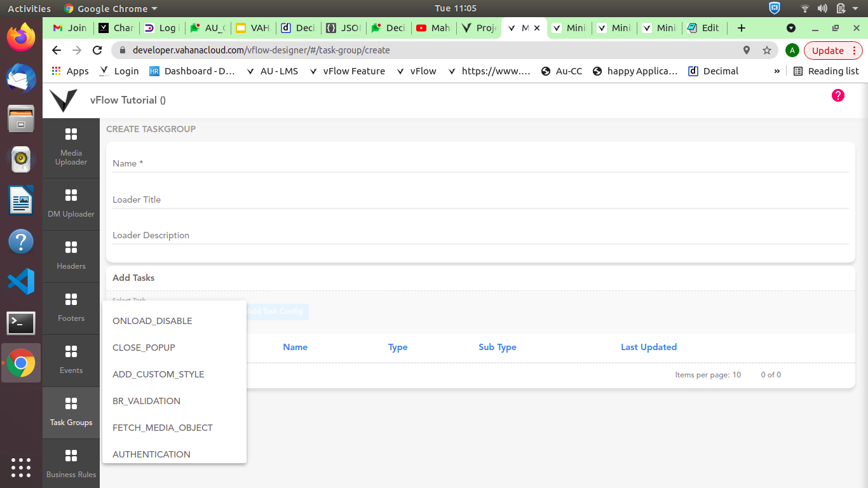Click the Loader Description input field
Viewport: 868px width, 488px height.
point(480,235)
